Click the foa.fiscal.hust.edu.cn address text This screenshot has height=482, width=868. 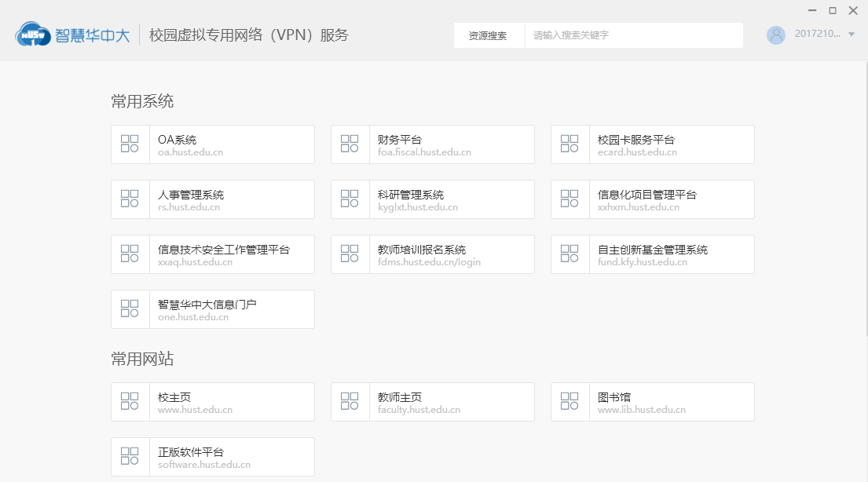click(x=425, y=152)
